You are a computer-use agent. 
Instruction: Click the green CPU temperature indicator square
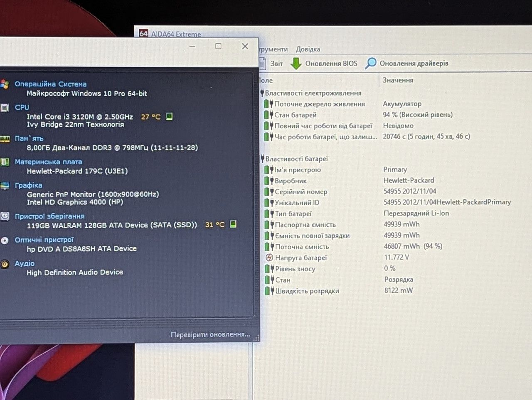[x=169, y=116]
